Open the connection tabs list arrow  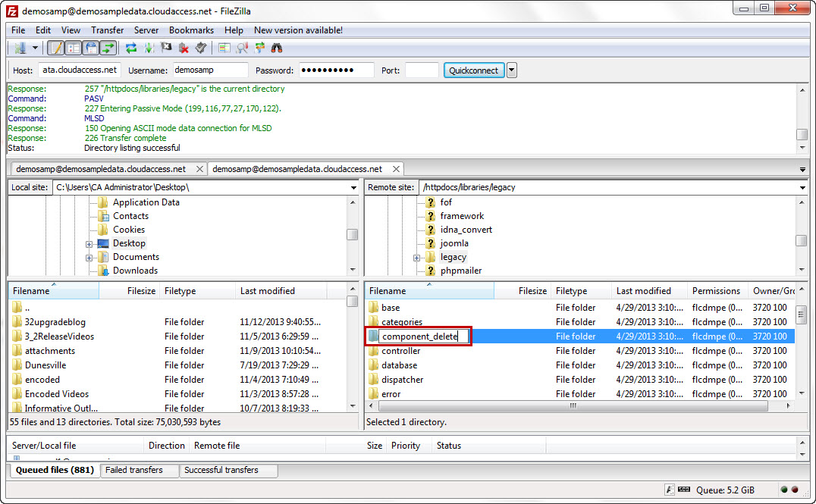click(x=802, y=170)
